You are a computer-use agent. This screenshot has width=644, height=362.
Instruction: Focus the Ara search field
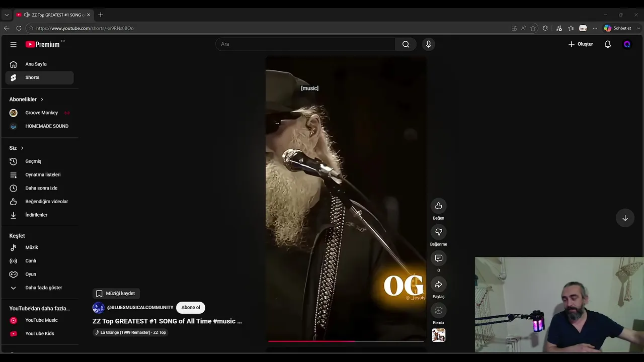(x=305, y=44)
